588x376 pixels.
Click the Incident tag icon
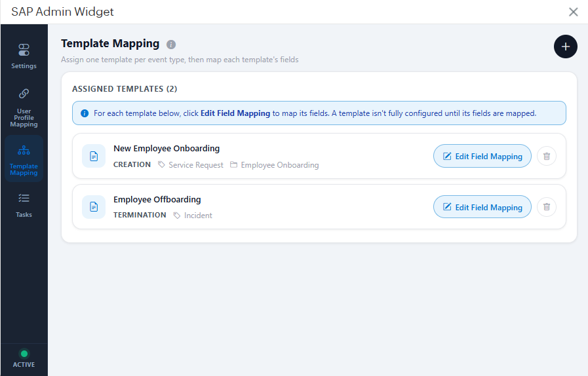point(176,215)
